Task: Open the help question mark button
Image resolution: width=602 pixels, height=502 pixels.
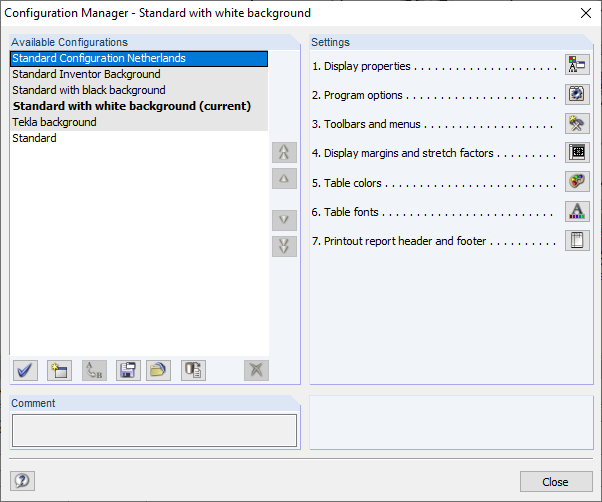Action: pyautogui.click(x=22, y=481)
